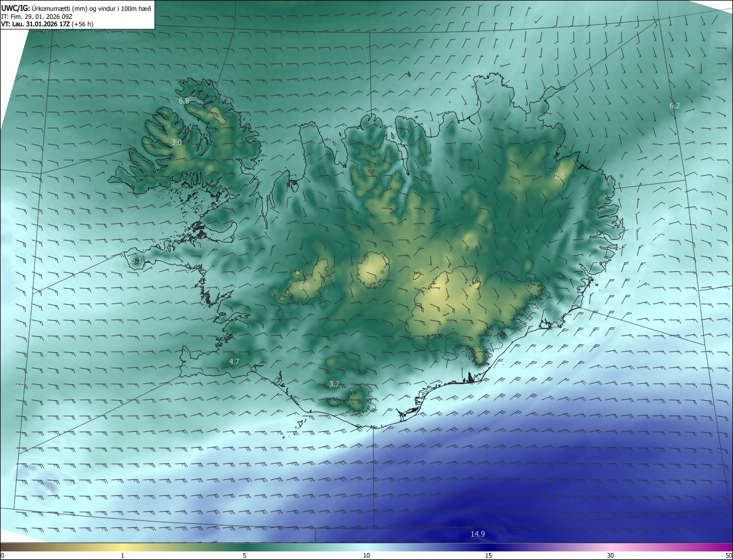
Task: Click the color scale tick label '0'
Action: pos(2,555)
